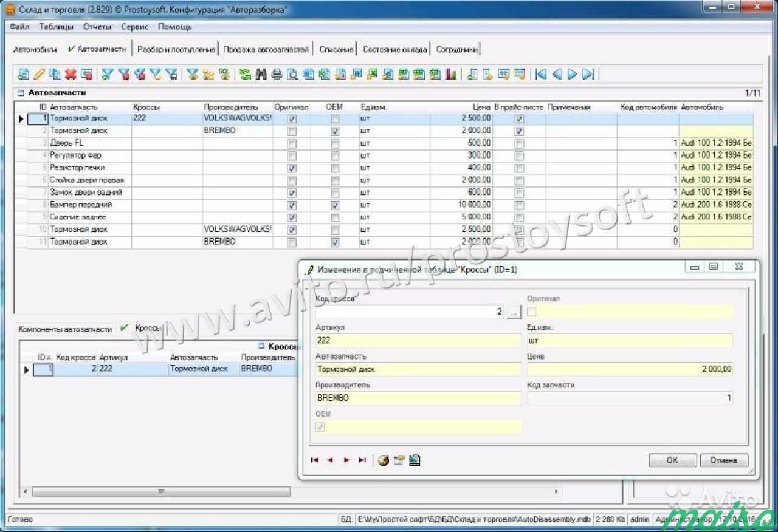Image resolution: width=778 pixels, height=532 pixels.
Task: Switch to Разбор и поступление tab
Action: click(x=176, y=50)
